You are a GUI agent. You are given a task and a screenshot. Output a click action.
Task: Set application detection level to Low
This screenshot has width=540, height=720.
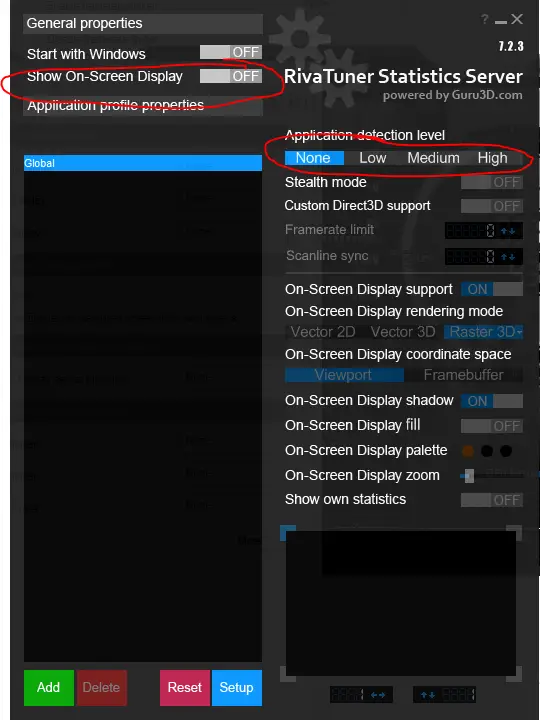pyautogui.click(x=372, y=158)
